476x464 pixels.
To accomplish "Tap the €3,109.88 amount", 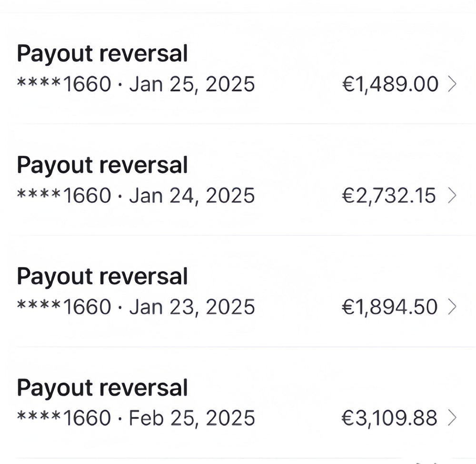I will click(389, 418).
